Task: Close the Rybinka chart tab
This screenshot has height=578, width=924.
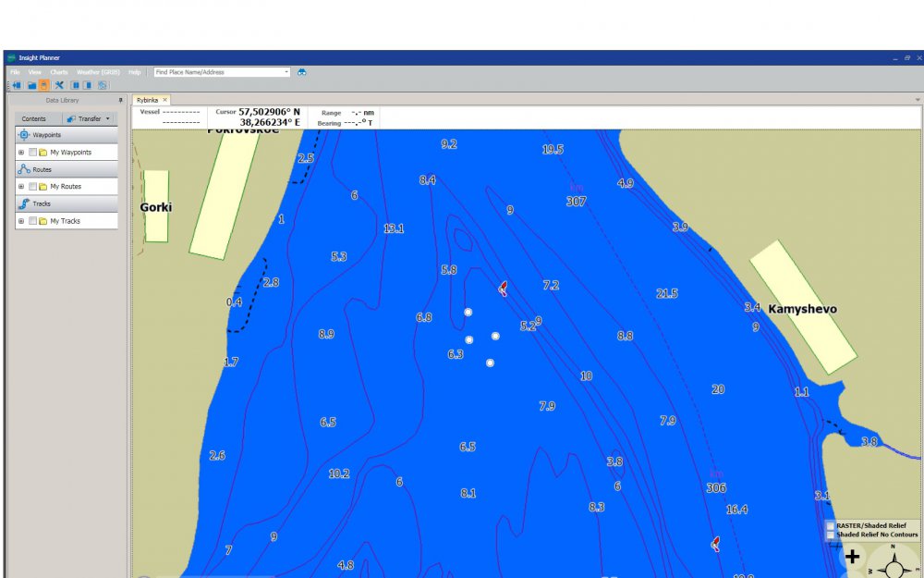Action: (x=165, y=100)
